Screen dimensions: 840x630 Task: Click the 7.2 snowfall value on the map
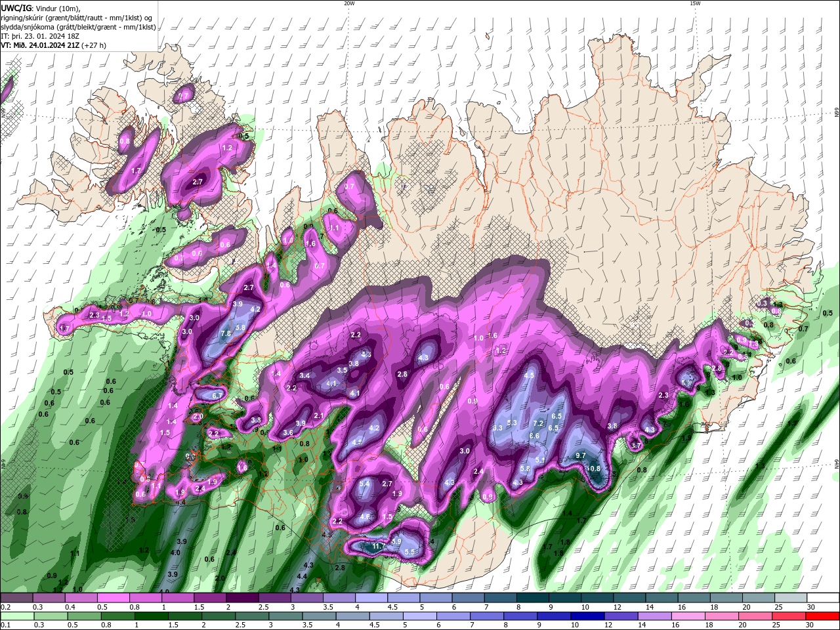539,423
